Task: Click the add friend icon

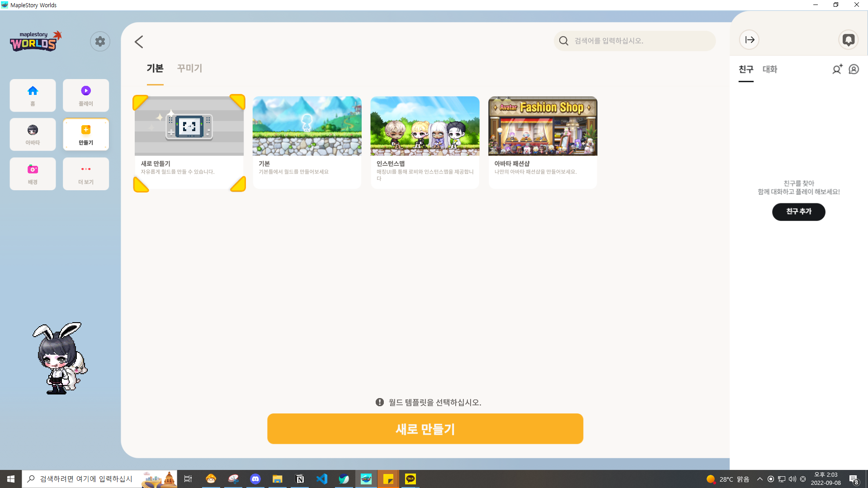Action: pyautogui.click(x=837, y=69)
